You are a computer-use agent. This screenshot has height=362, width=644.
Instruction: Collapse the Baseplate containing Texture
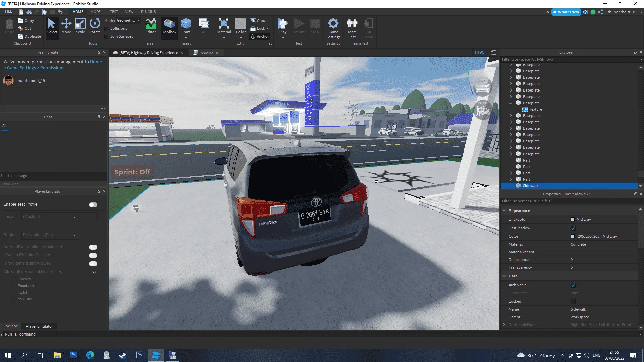tap(511, 103)
